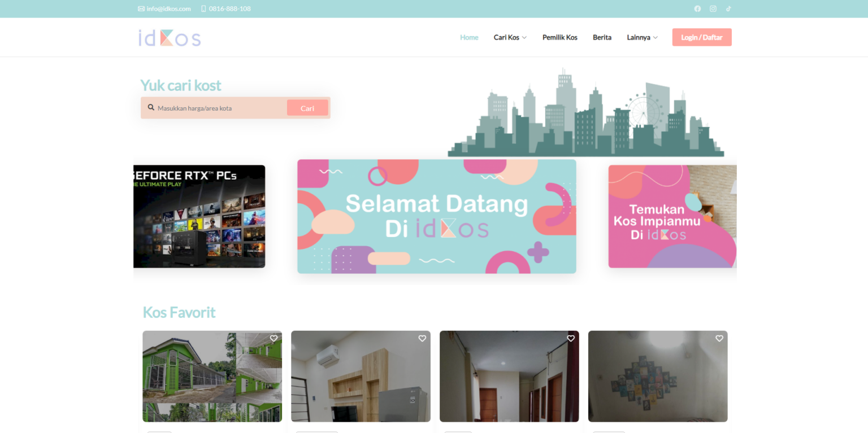Expand the Cari Kos dropdown menu
Viewport: 868px width, 433px height.
click(x=509, y=37)
